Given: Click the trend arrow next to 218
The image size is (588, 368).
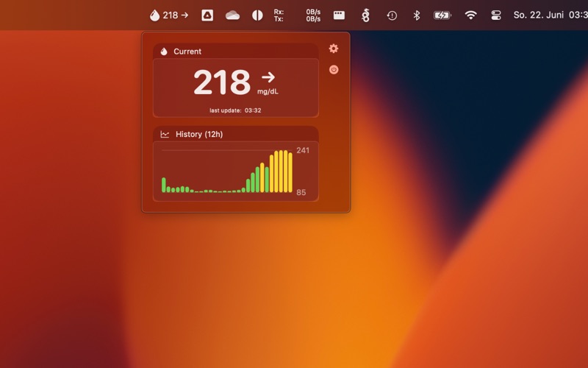Looking at the screenshot, I should click(268, 77).
